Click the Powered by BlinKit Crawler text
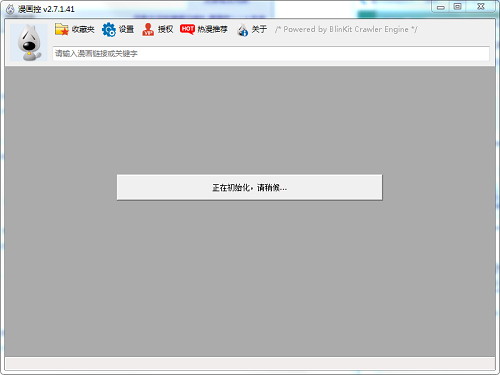Image resolution: width=500 pixels, height=375 pixels. tap(346, 29)
